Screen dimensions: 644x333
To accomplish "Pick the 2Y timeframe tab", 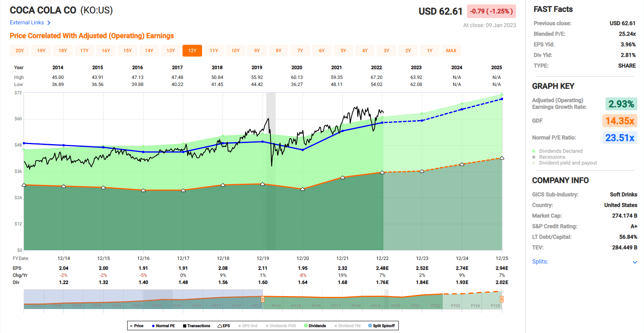I will (408, 51).
